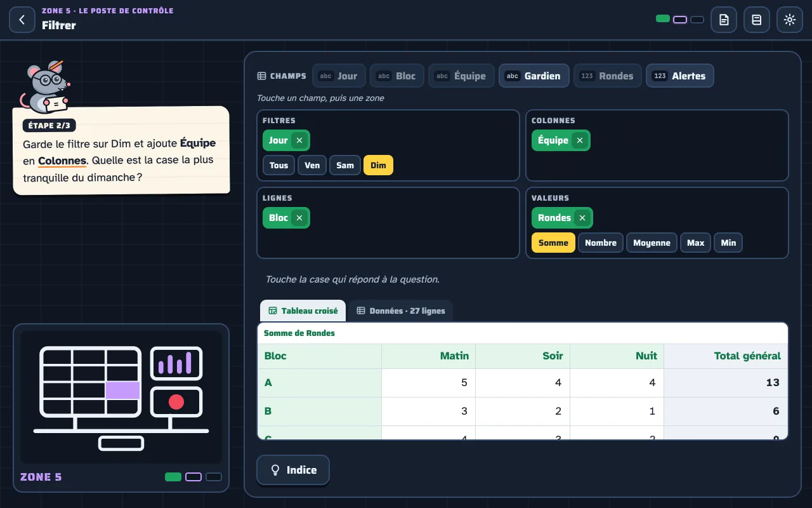Choose Somme aggregation for Rondes

tap(554, 243)
